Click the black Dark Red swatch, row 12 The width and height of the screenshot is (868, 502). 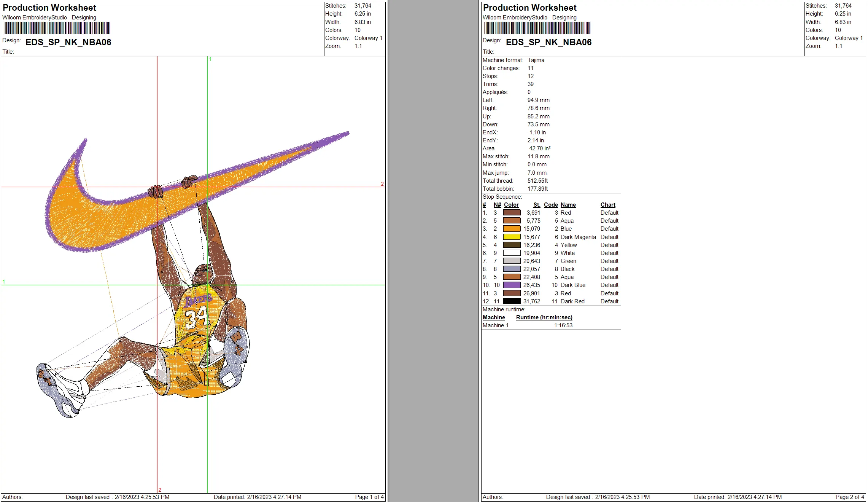click(x=512, y=301)
